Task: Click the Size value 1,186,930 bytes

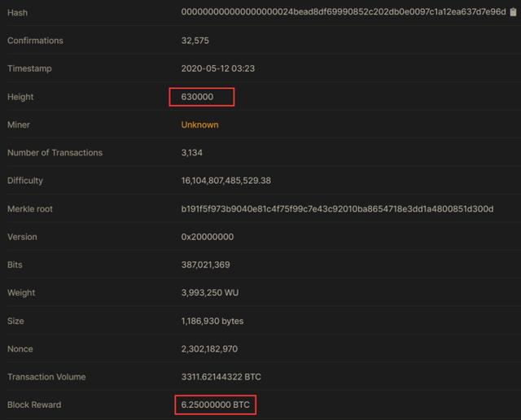Action: 212,321
